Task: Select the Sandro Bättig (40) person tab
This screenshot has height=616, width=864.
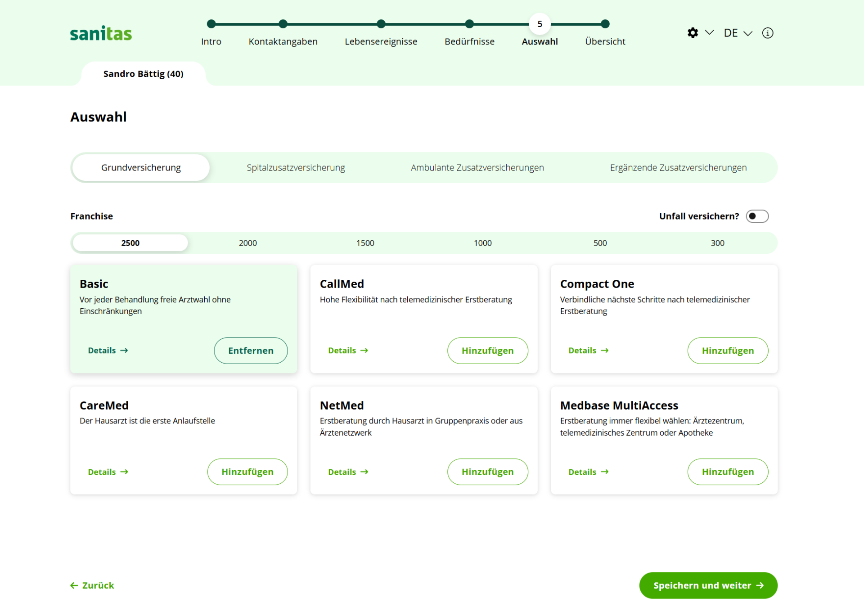Action: (x=143, y=74)
